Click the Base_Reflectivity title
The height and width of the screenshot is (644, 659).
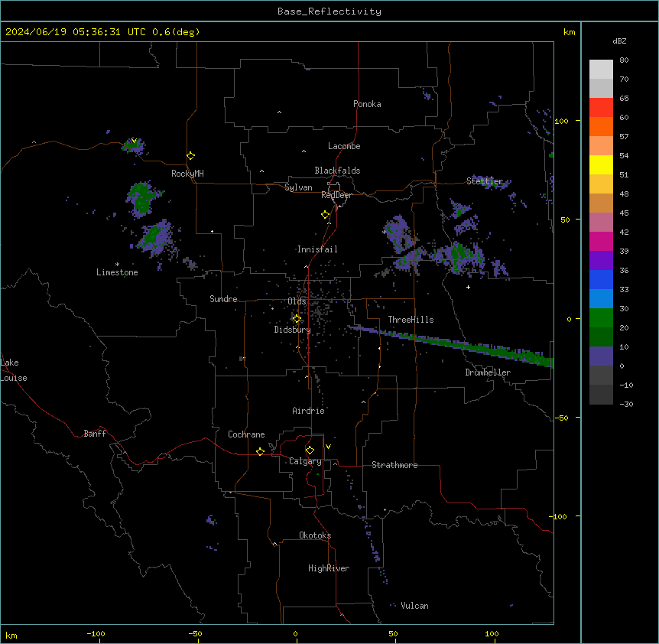[329, 11]
